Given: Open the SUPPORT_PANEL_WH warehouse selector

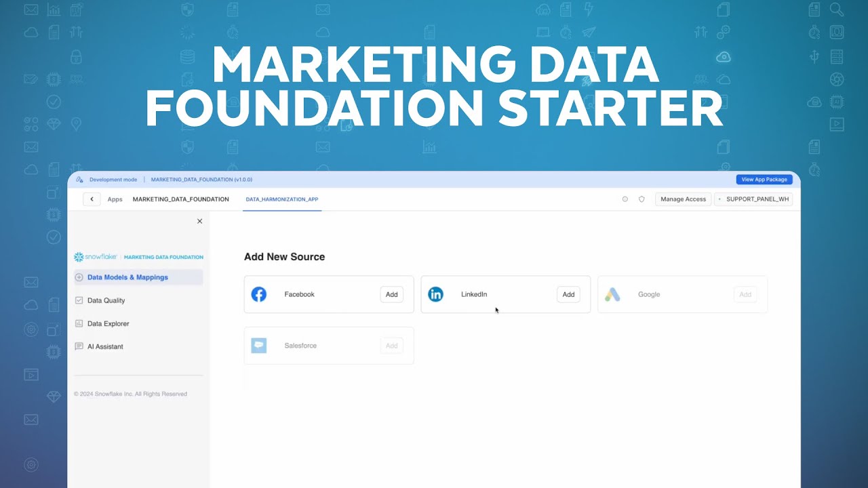Looking at the screenshot, I should tap(753, 199).
